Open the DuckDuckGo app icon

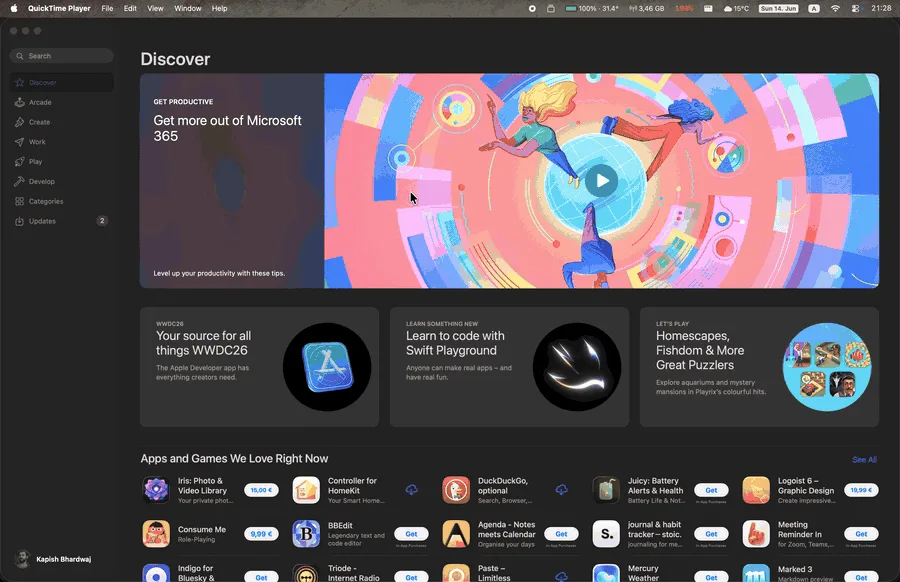(x=456, y=490)
